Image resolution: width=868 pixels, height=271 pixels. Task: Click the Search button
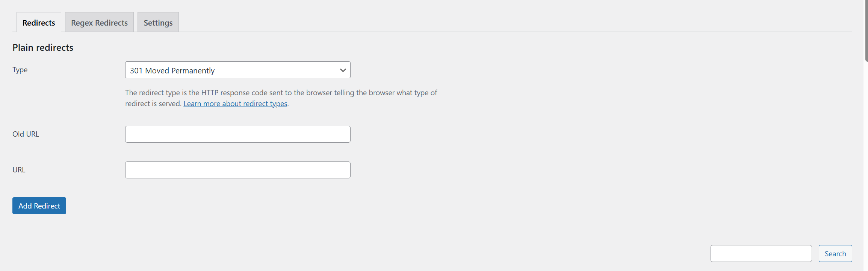click(835, 254)
